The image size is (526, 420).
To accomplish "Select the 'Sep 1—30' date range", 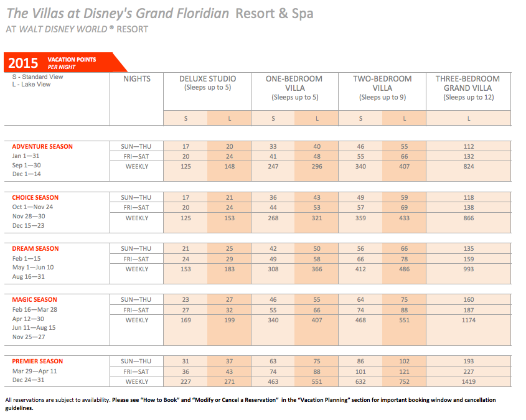I will coord(27,166).
